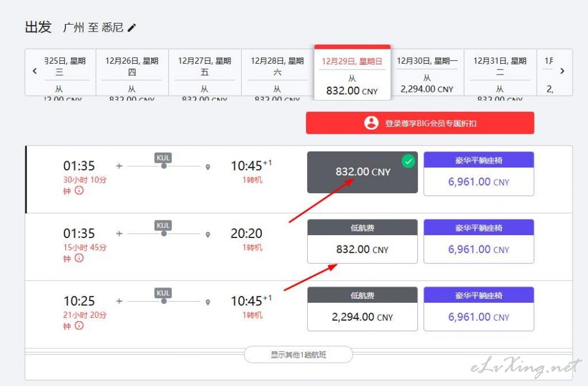588x386 pixels.
Task: Open info icon under 30小时 10分钟 duration
Action: click(79, 190)
